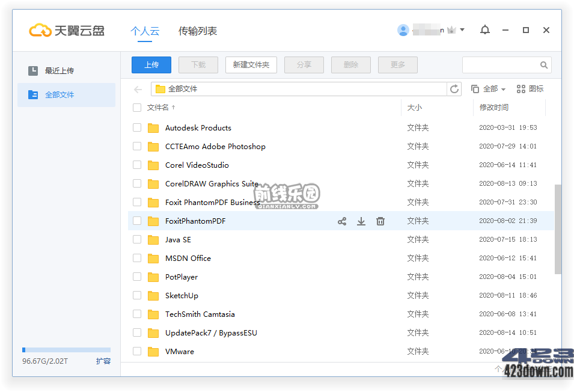Open the SketchUp folder name
The height and width of the screenshot is (392, 574).
(x=182, y=296)
